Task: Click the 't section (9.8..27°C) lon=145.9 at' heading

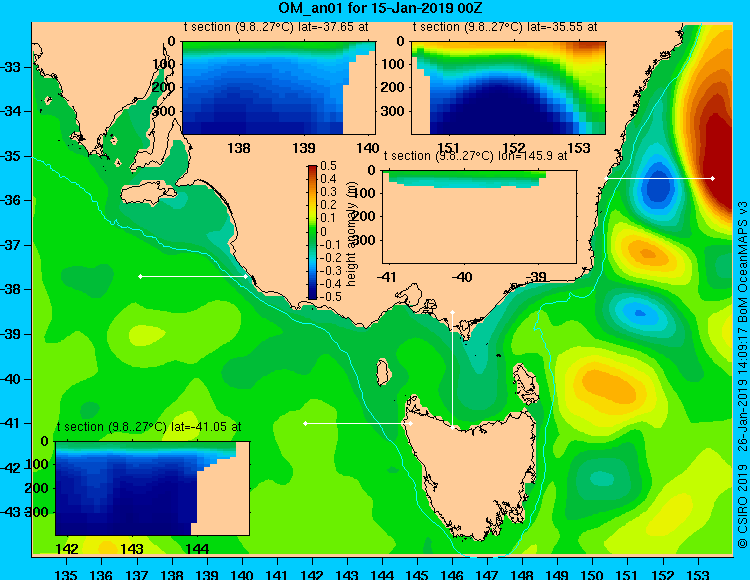Action: (x=476, y=156)
